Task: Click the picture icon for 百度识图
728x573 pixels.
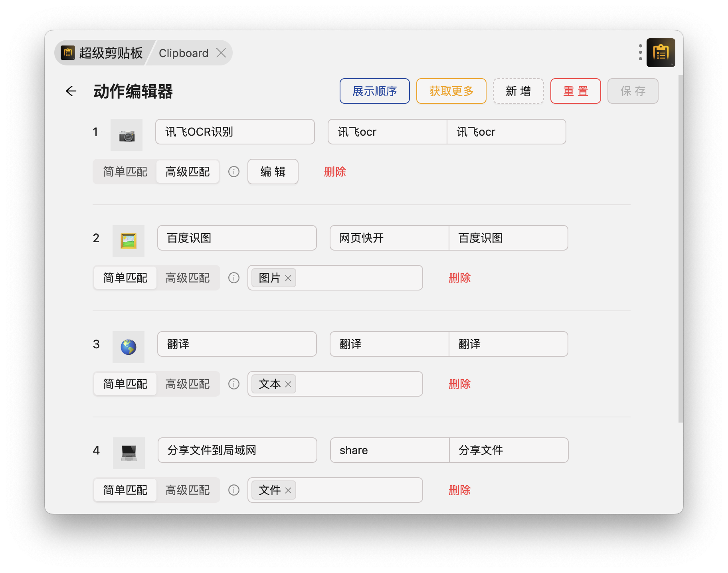Action: (x=129, y=241)
